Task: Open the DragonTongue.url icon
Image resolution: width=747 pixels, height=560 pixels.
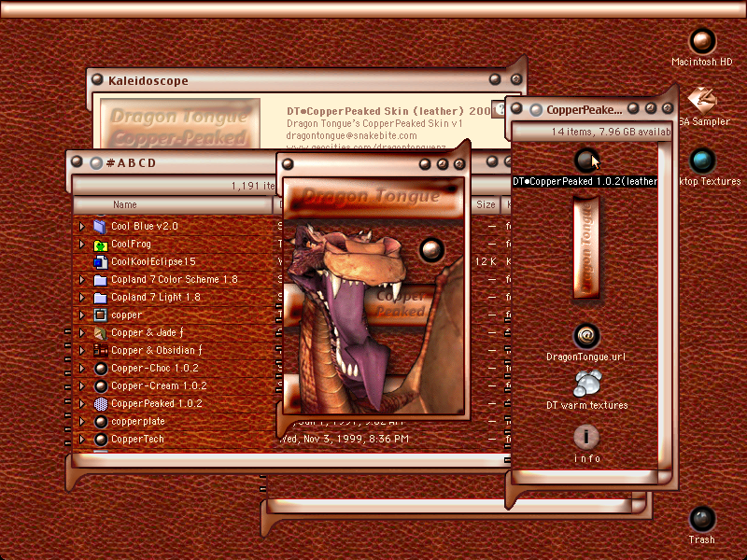Action: [586, 336]
